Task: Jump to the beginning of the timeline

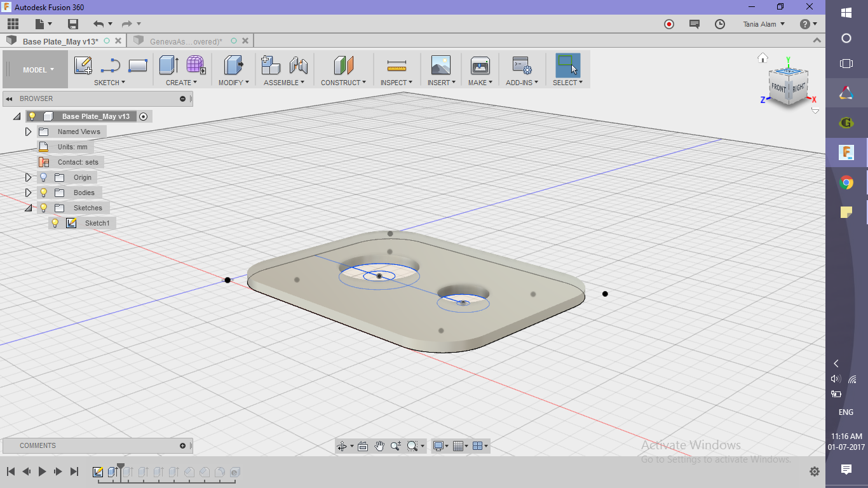Action: coord(11,471)
